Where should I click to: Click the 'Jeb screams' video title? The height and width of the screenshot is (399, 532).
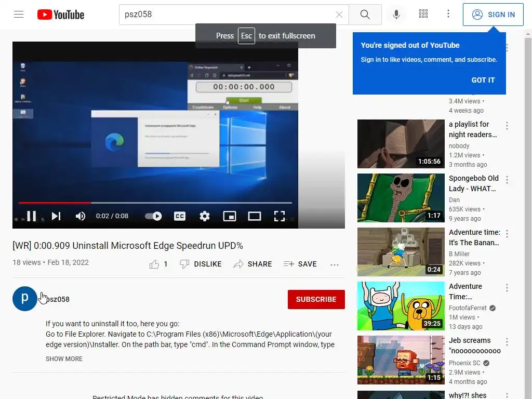[475, 345]
